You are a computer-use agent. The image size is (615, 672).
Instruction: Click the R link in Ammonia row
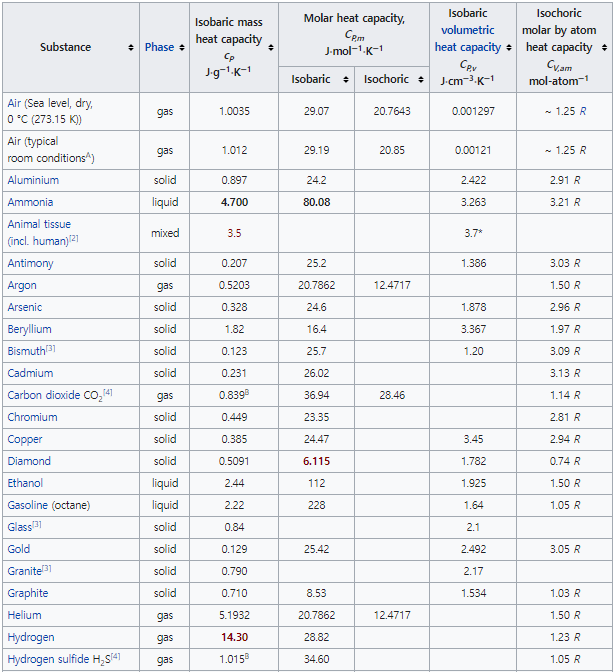[577, 202]
